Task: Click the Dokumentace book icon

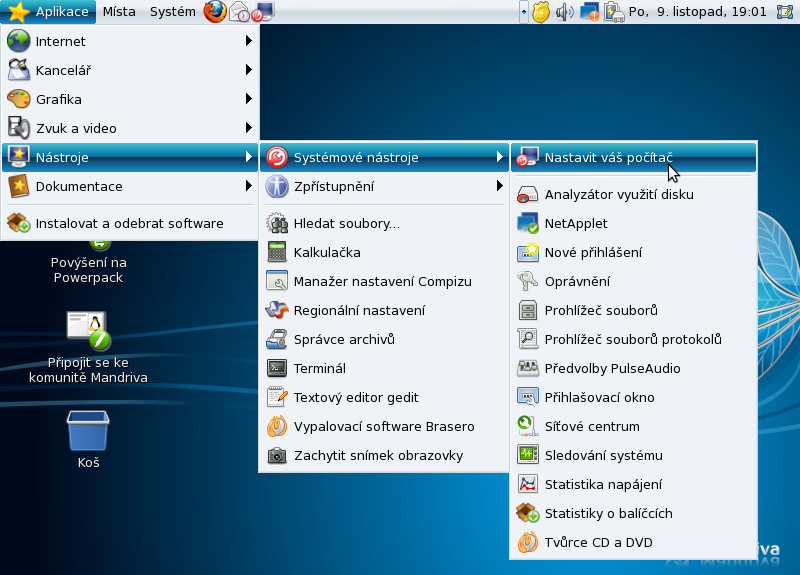Action: [19, 186]
